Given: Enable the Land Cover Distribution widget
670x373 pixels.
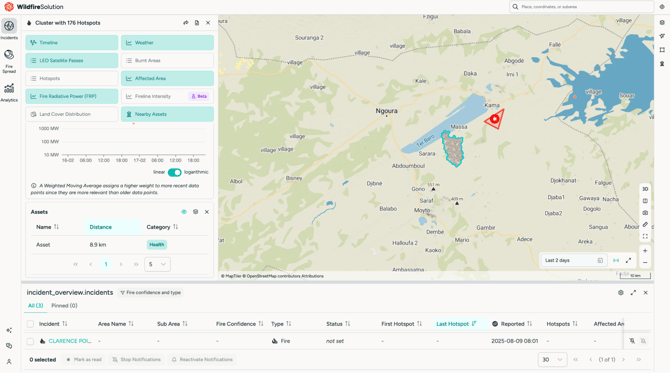Looking at the screenshot, I should [72, 115].
